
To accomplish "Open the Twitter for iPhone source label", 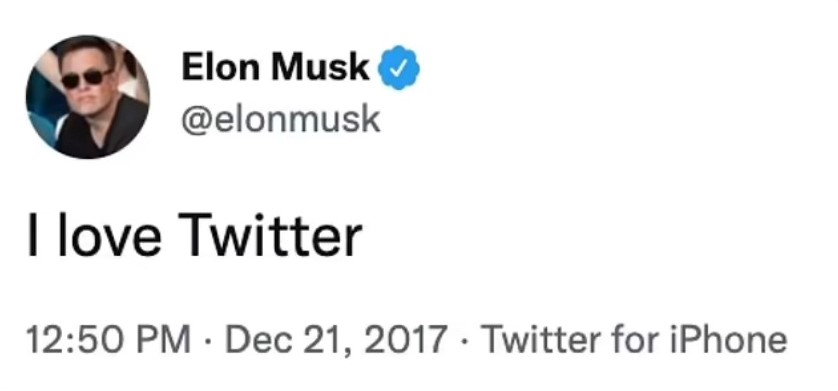I will coord(634,340).
